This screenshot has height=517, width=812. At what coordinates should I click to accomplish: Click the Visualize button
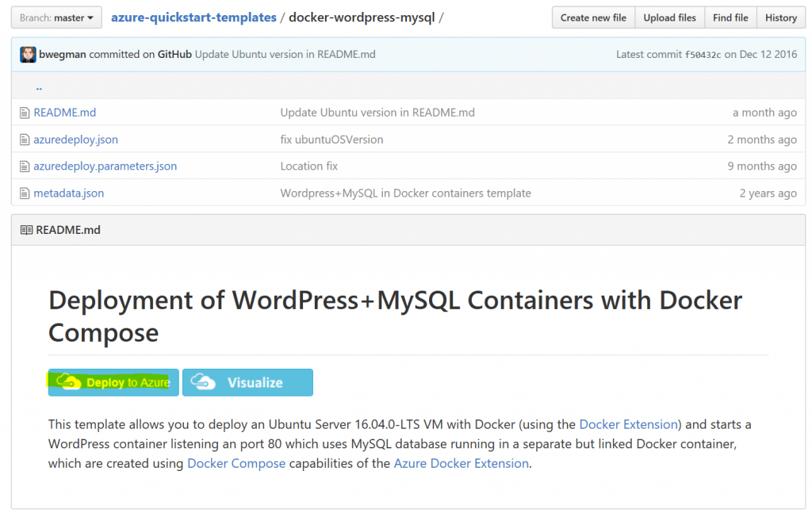[247, 382]
